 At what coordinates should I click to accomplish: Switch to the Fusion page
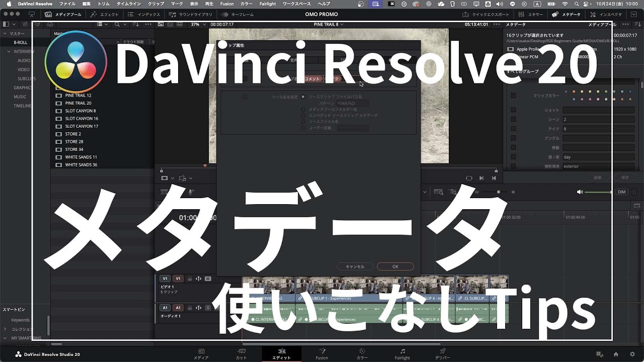pos(322,354)
